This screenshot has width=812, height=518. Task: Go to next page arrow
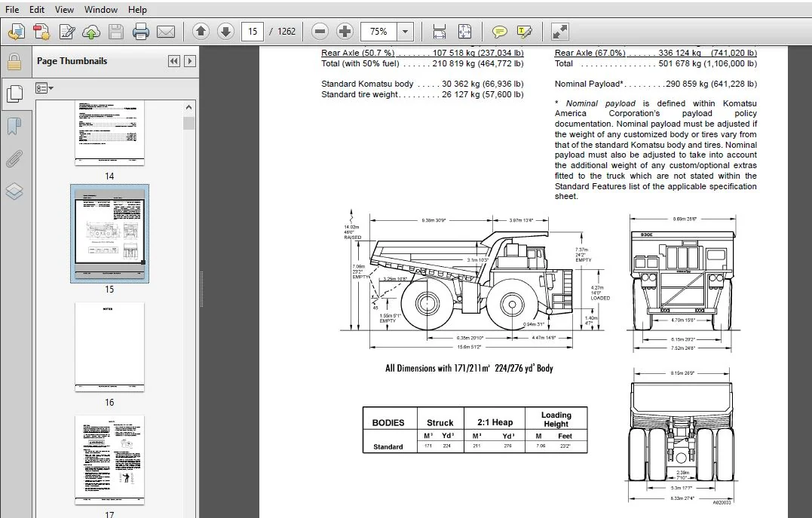click(225, 32)
